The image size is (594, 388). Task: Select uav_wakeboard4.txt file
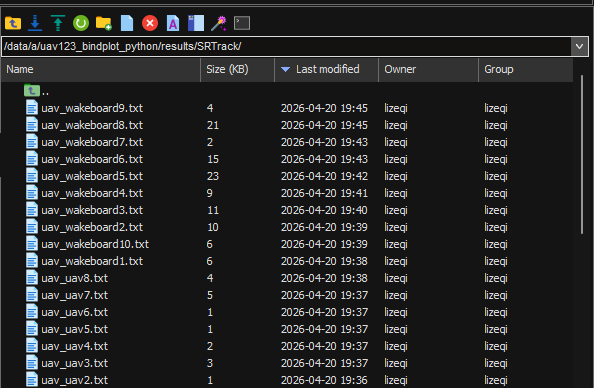[x=92, y=193]
